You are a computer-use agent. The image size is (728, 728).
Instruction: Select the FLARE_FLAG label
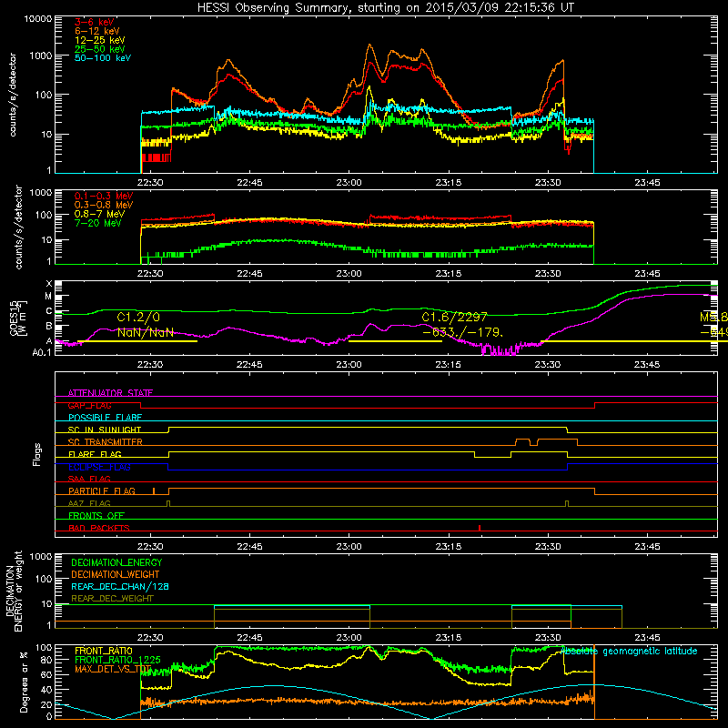pyautogui.click(x=95, y=454)
